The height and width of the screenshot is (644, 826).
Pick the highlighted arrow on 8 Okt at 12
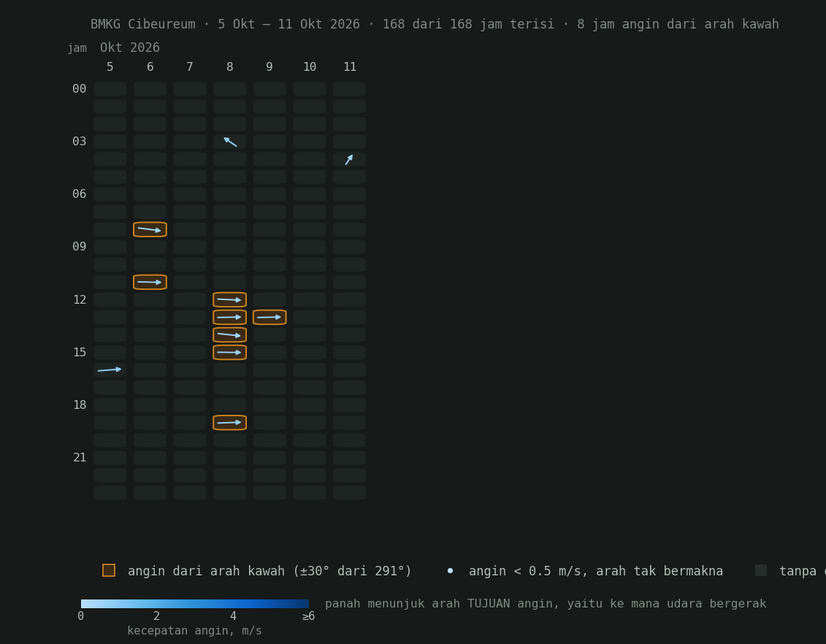point(229,299)
